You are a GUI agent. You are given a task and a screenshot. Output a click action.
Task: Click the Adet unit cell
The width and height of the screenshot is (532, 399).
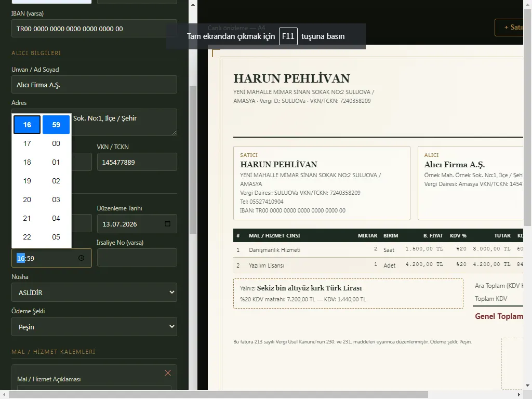(390, 265)
